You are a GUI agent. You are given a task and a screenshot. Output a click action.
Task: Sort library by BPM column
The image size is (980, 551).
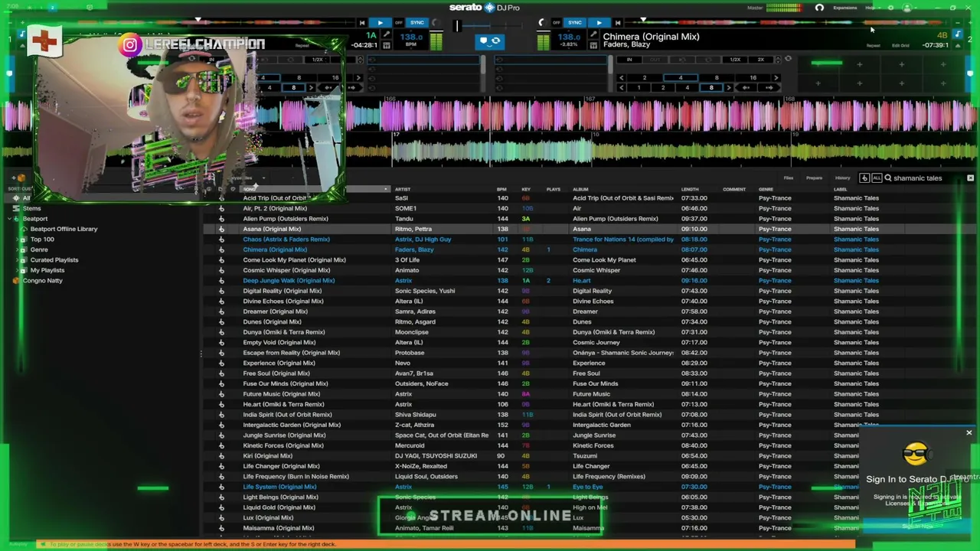pyautogui.click(x=501, y=189)
